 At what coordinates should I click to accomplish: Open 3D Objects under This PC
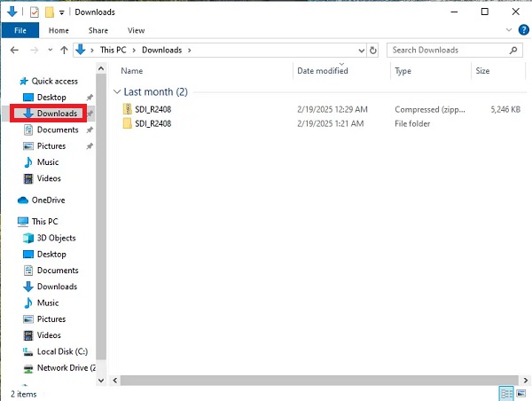pyautogui.click(x=57, y=238)
